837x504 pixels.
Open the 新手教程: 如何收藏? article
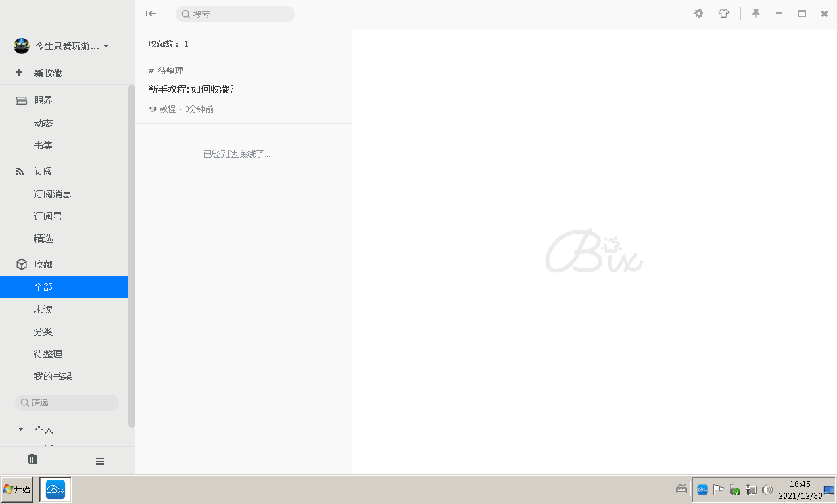point(191,89)
